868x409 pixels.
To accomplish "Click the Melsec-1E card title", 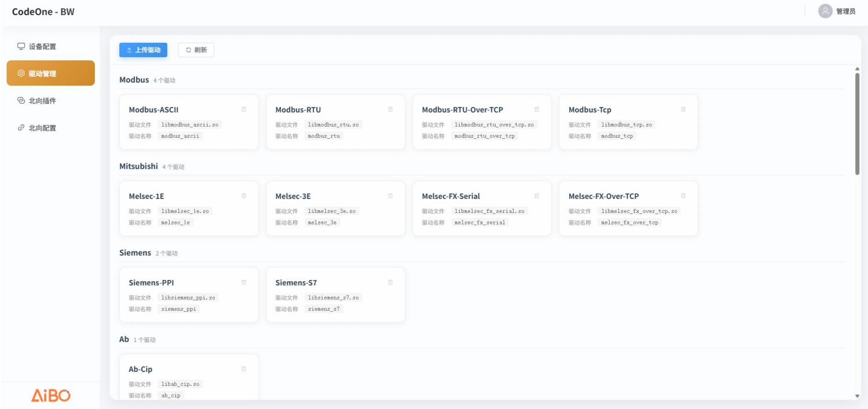I will click(147, 196).
